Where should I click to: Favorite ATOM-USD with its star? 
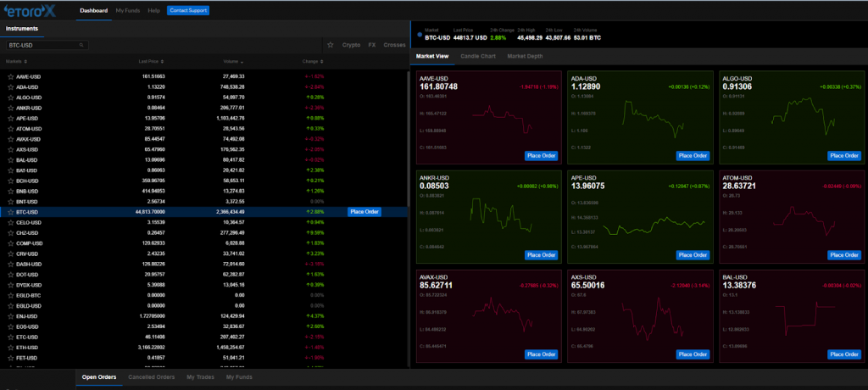[10, 129]
